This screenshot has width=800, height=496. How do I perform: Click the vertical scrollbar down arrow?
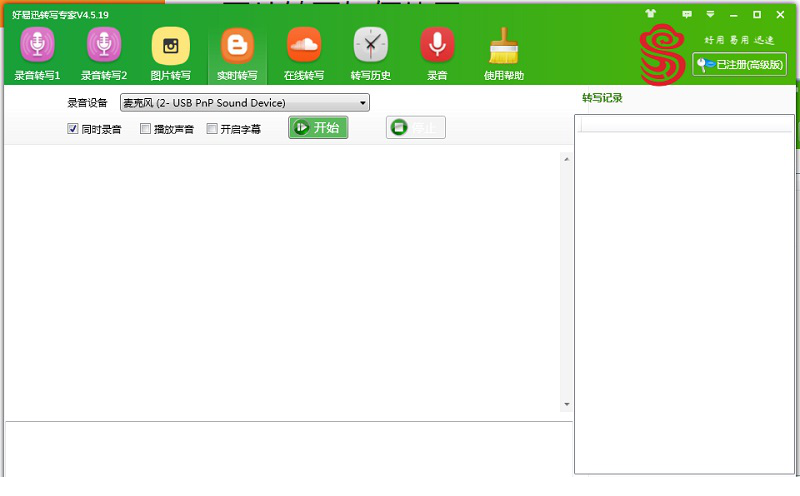coord(567,404)
